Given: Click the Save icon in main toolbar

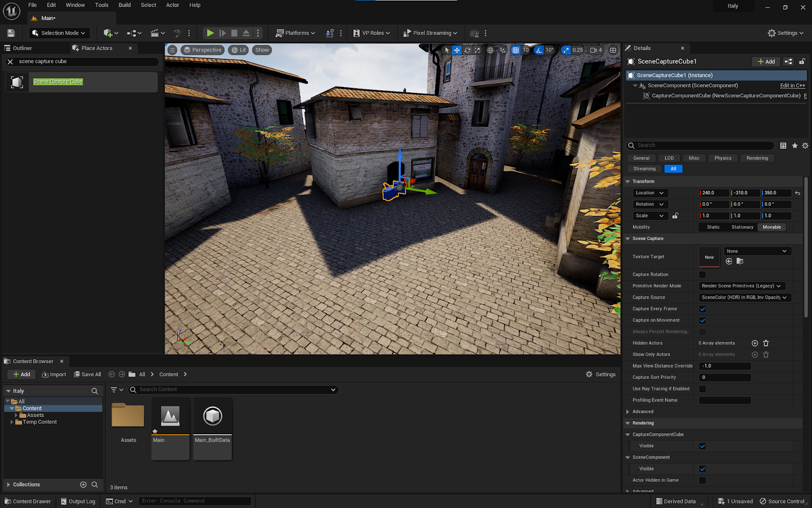Looking at the screenshot, I should tap(11, 33).
